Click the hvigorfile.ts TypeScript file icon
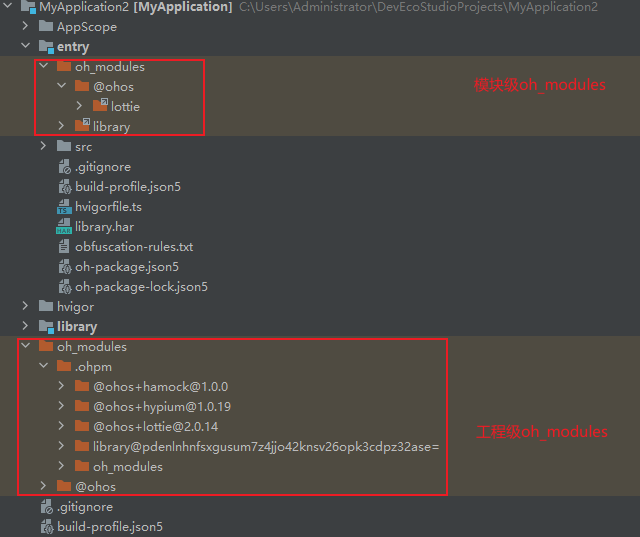 click(x=65, y=207)
